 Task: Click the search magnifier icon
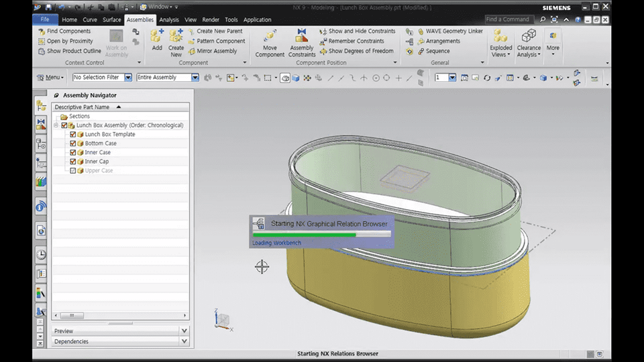(543, 19)
